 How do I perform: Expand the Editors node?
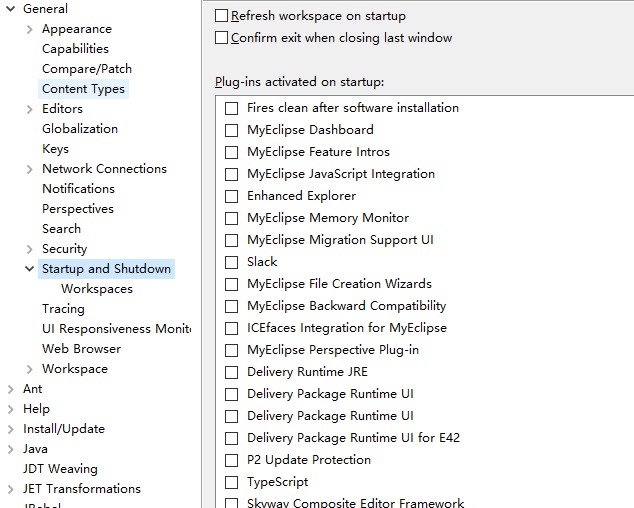[x=30, y=109]
